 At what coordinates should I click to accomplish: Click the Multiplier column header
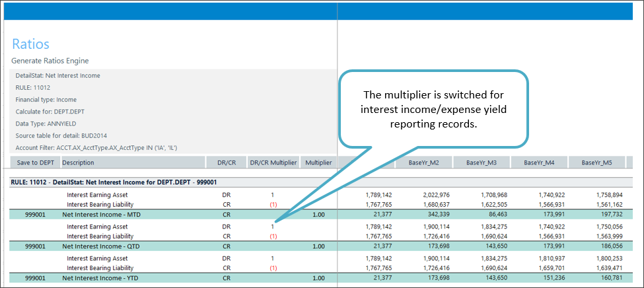coord(318,162)
